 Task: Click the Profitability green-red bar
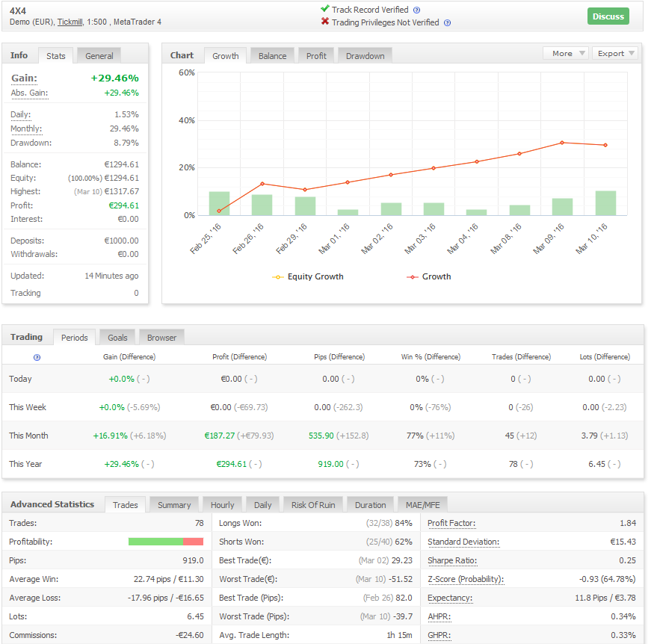tap(166, 542)
